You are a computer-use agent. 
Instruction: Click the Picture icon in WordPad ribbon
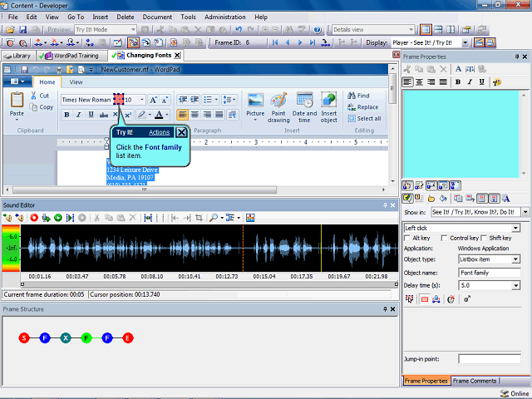(255, 101)
